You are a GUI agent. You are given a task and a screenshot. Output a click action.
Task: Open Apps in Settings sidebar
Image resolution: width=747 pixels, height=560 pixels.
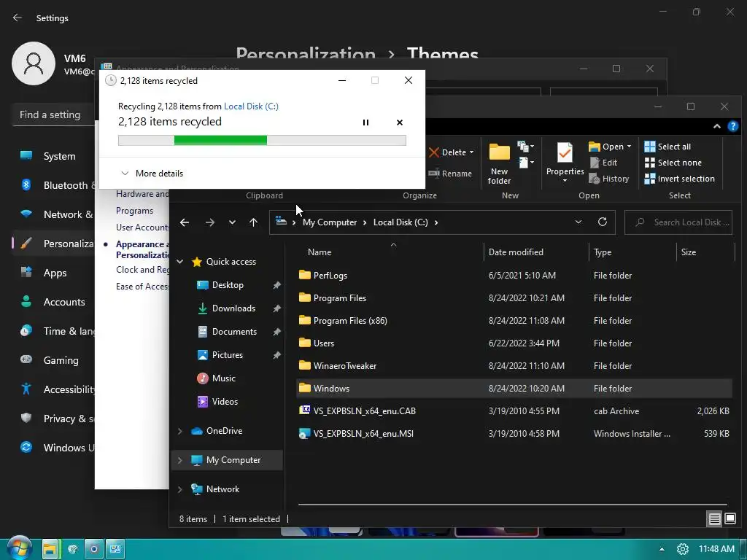click(56, 273)
